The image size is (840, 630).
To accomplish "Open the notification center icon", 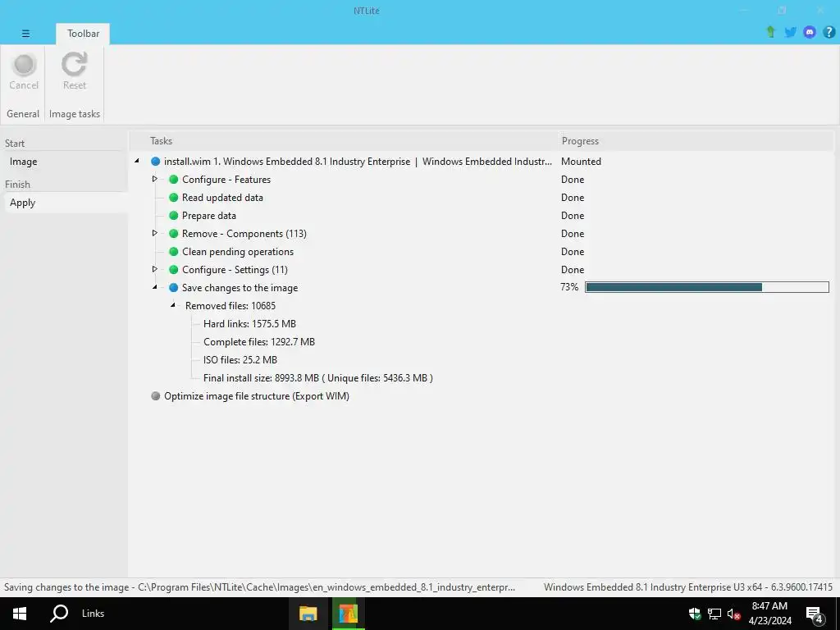I will [x=815, y=614].
